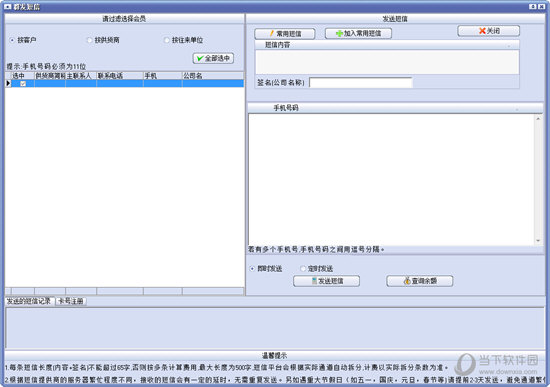Viewport: 550px width, 387px height.
Task: Click the 加入常用短信 button
Action: tap(358, 33)
